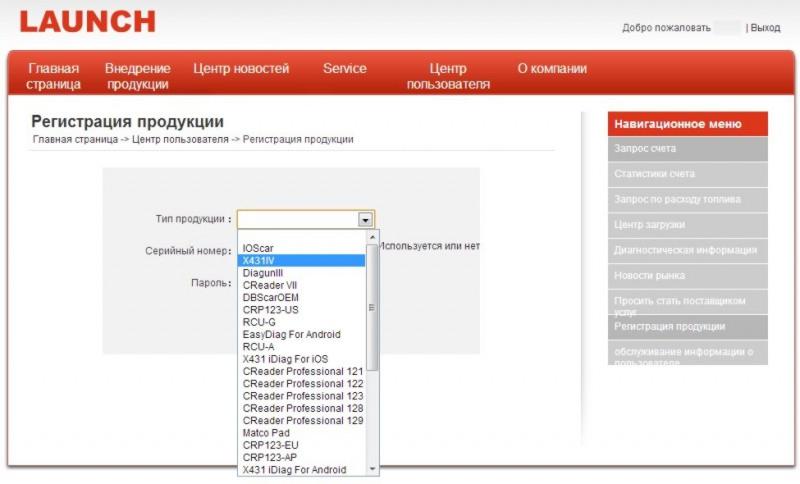Click the LAUNCH logo
The image size is (800, 484).
[x=87, y=22]
